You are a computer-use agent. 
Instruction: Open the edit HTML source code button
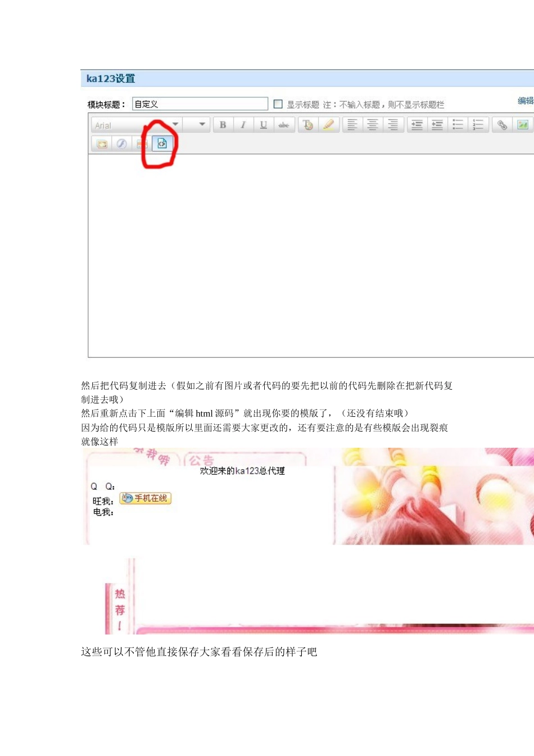pos(162,144)
